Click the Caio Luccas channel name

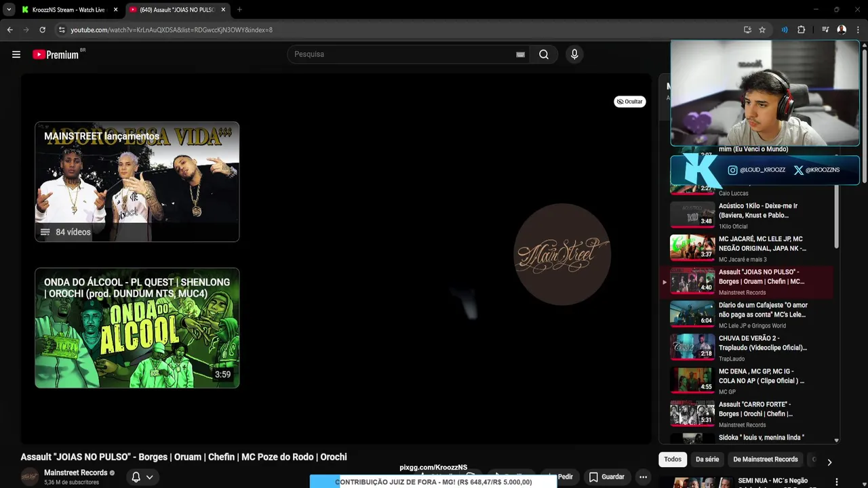733,193
